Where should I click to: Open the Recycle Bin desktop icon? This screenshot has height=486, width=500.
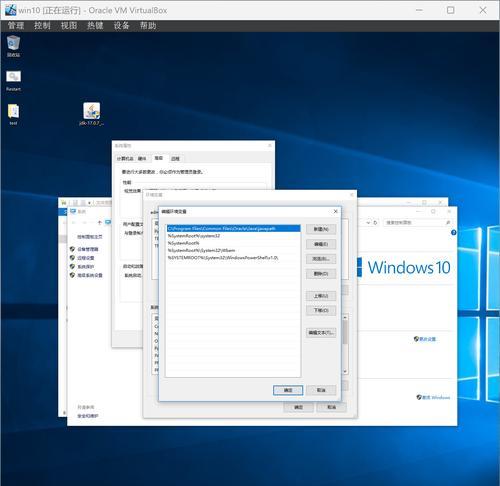point(13,46)
